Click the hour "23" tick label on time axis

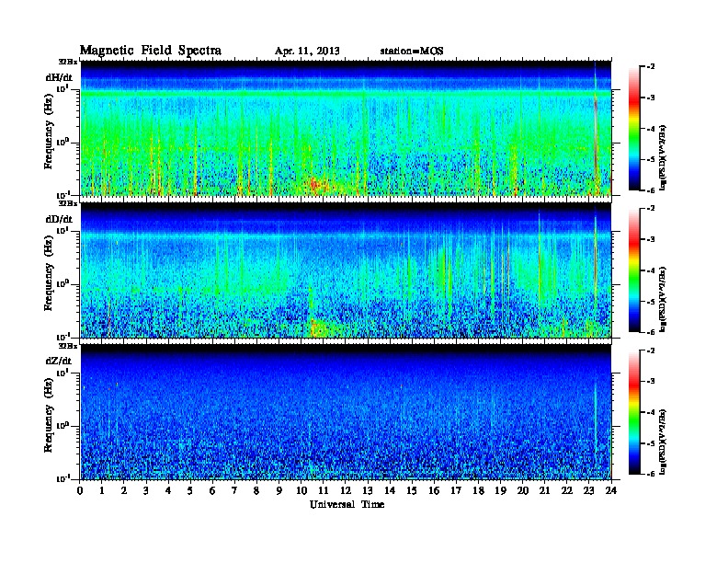pyautogui.click(x=588, y=490)
